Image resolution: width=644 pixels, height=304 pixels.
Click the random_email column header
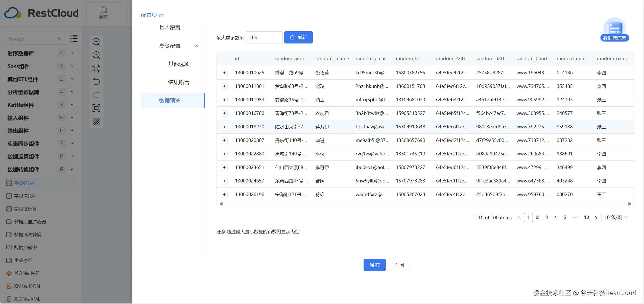[371, 59]
